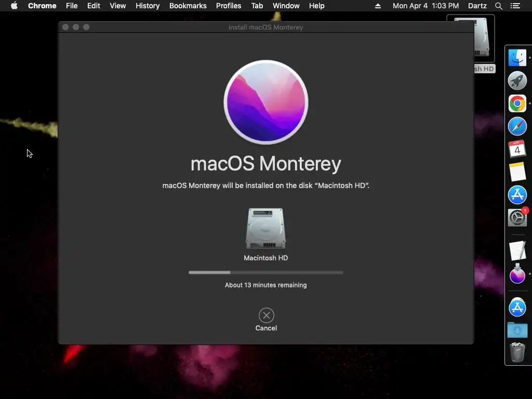Click the 'Install macOS Monterey' window title
532x399 pixels.
point(265,27)
